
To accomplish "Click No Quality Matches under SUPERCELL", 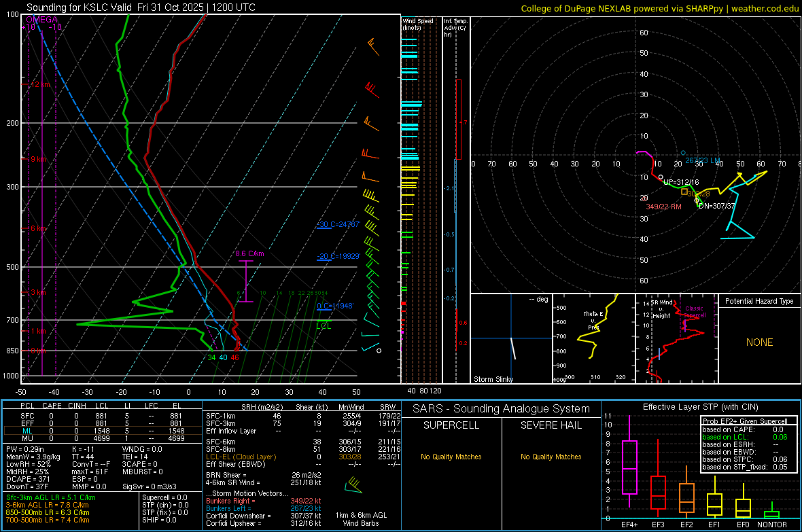I will 451,457.
